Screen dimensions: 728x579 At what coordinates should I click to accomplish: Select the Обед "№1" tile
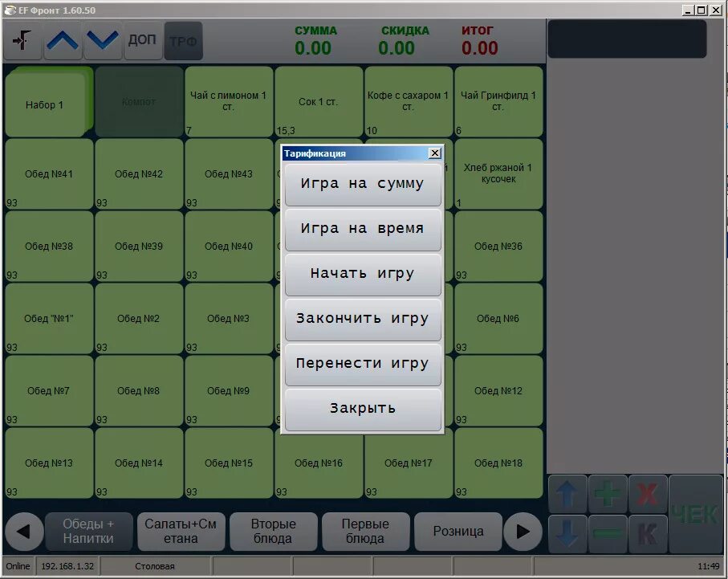(x=49, y=318)
